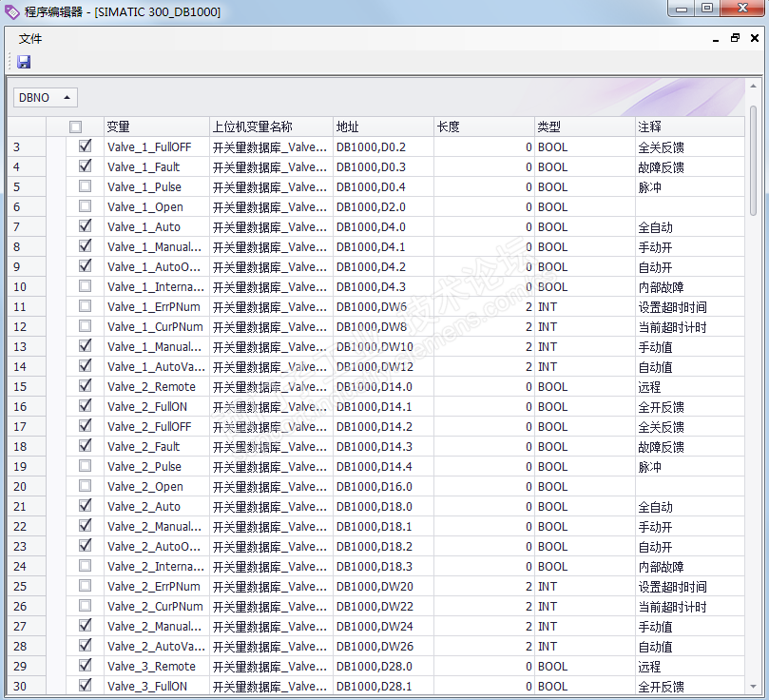The height and width of the screenshot is (700, 769).
Task: Click the address cell DB1000,DW6
Action: (x=383, y=306)
